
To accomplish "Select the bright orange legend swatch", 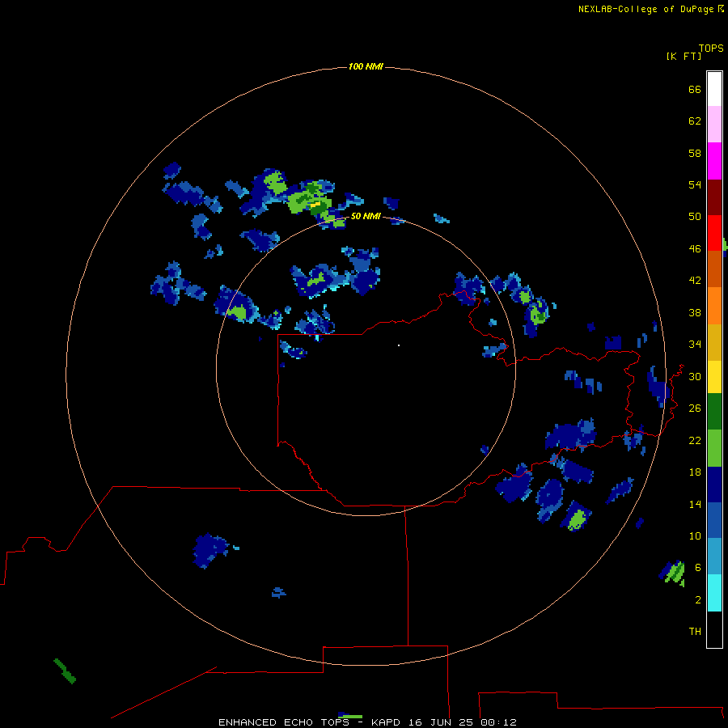I will (714, 306).
